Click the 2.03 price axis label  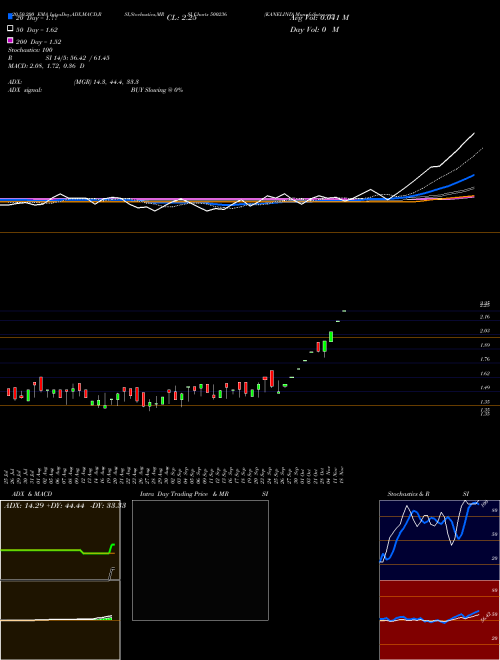click(485, 331)
